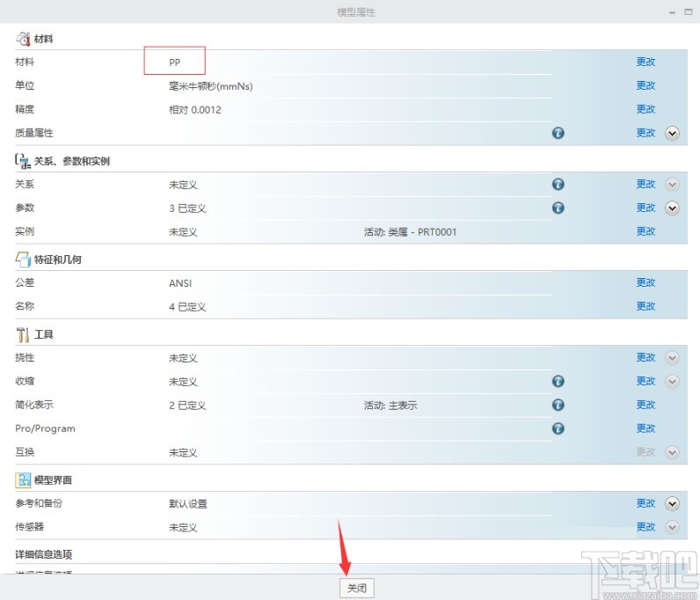Open info icon for 关系 row

point(558,184)
